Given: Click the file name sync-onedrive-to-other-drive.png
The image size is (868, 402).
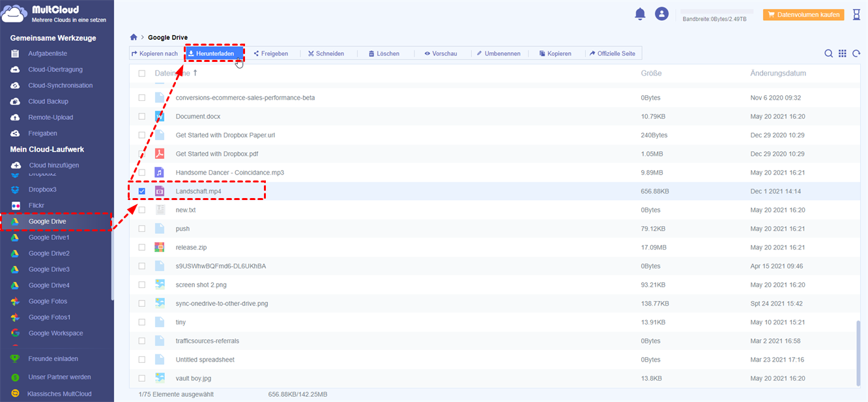Looking at the screenshot, I should (222, 304).
